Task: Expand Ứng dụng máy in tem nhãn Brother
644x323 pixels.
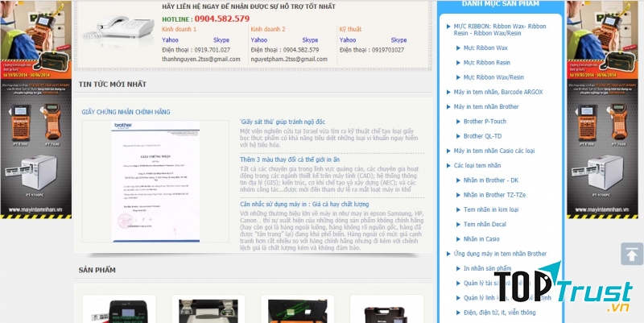Action: click(500, 254)
